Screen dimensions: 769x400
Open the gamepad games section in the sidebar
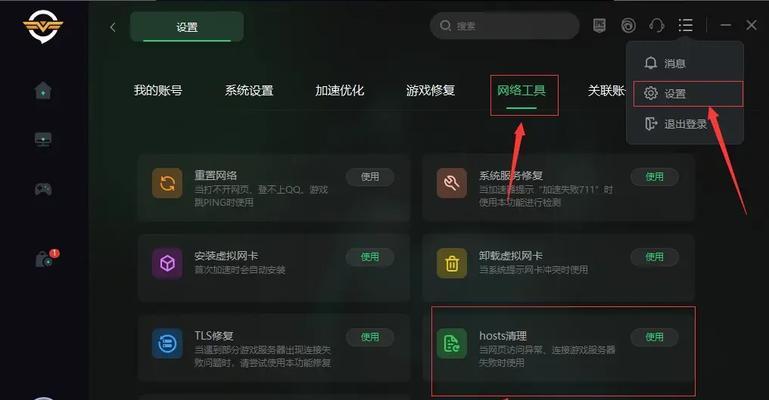point(43,189)
